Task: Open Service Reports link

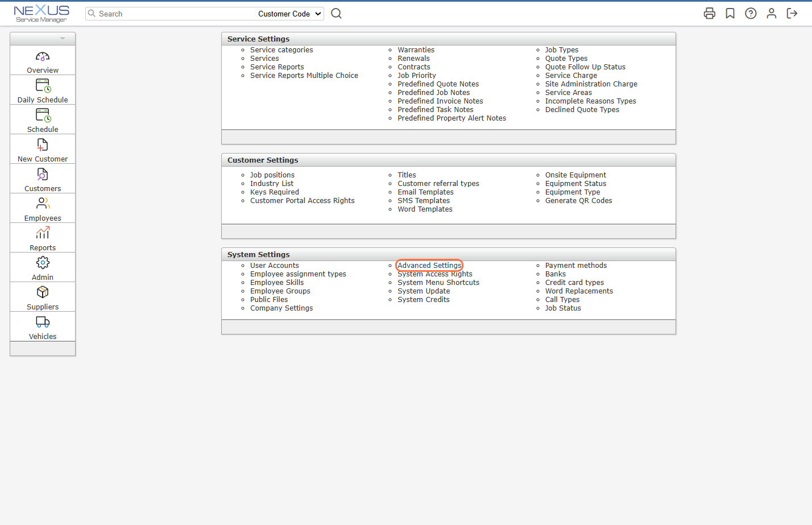Action: pos(277,67)
